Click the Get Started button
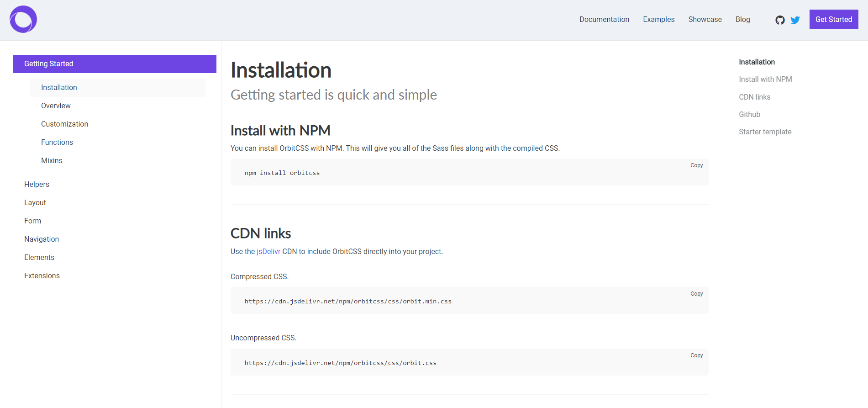This screenshot has width=868, height=408. [x=834, y=19]
